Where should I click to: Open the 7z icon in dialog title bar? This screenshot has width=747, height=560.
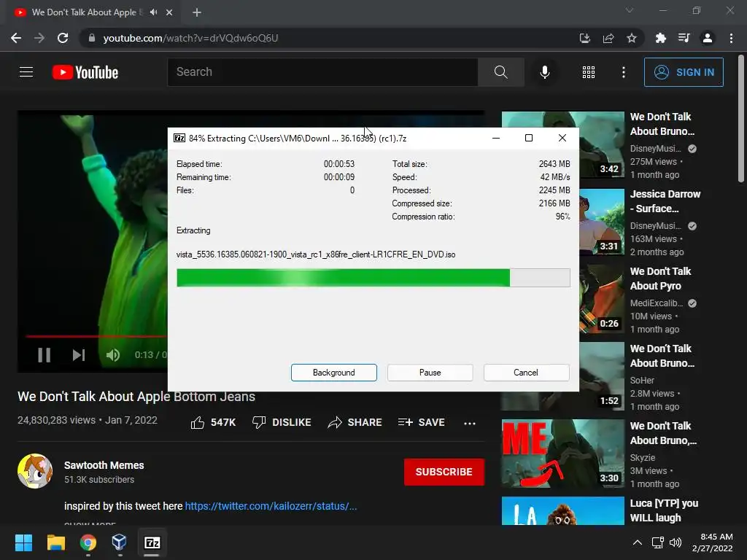179,138
